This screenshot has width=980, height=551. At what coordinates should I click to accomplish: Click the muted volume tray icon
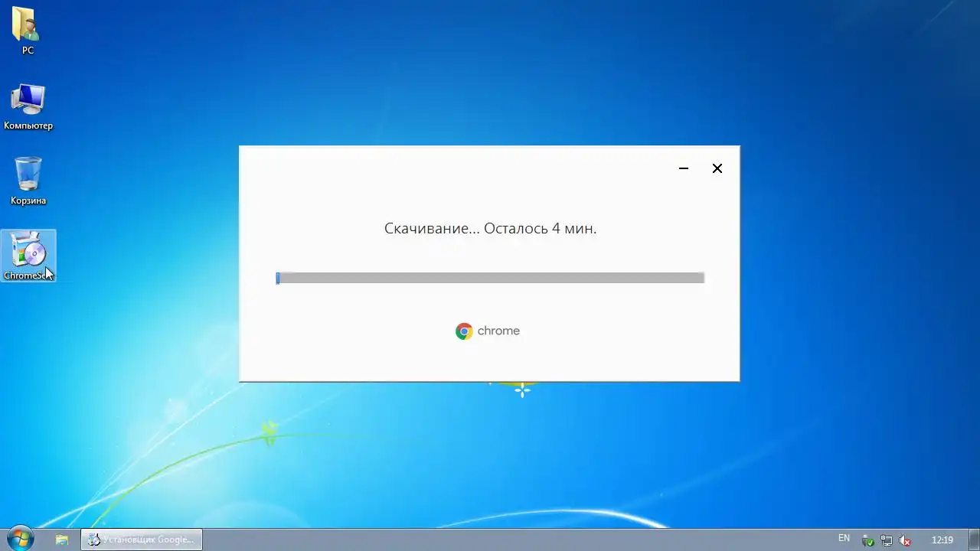click(904, 540)
